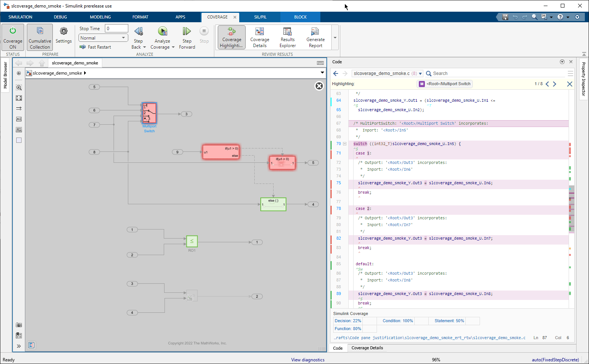The width and height of the screenshot is (589, 364).
Task: Open the Normal simulation mode dropdown
Action: tap(103, 38)
